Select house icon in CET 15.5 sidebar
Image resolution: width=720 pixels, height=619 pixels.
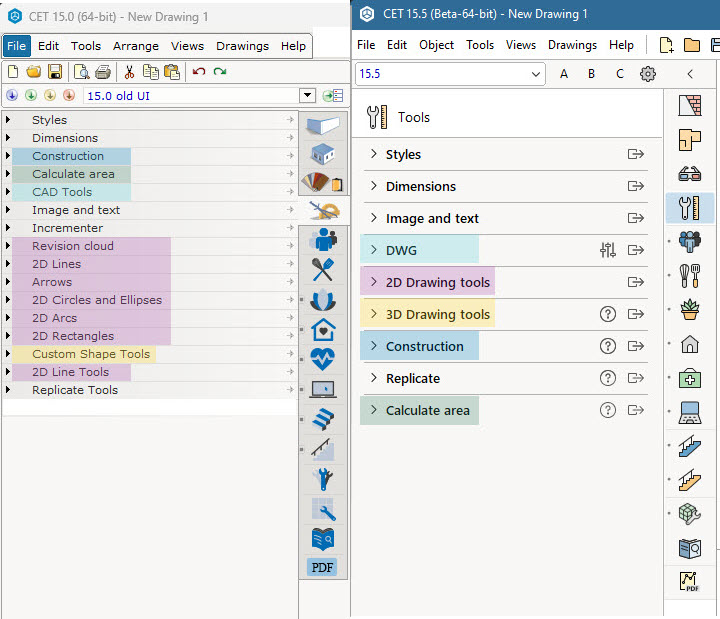click(x=690, y=344)
